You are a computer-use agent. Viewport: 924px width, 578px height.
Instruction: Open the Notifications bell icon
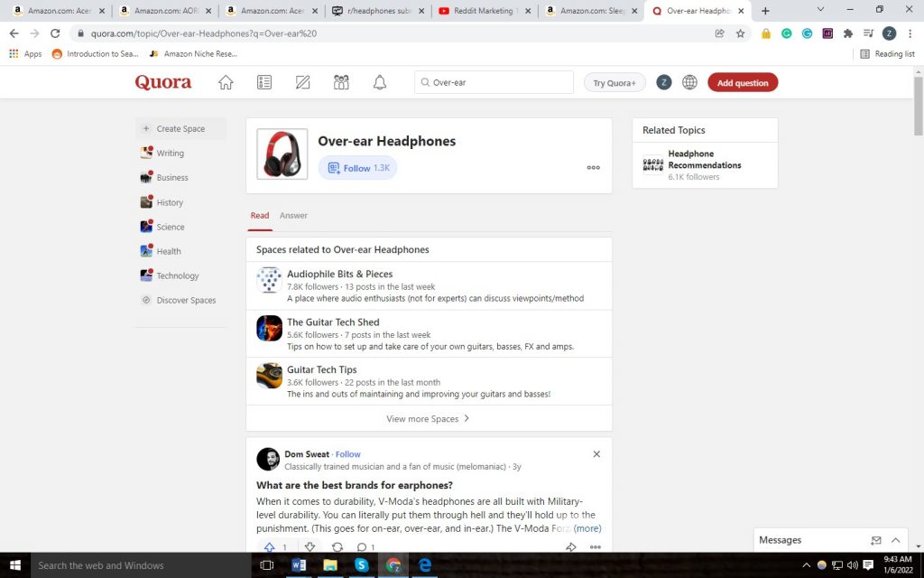[380, 82]
